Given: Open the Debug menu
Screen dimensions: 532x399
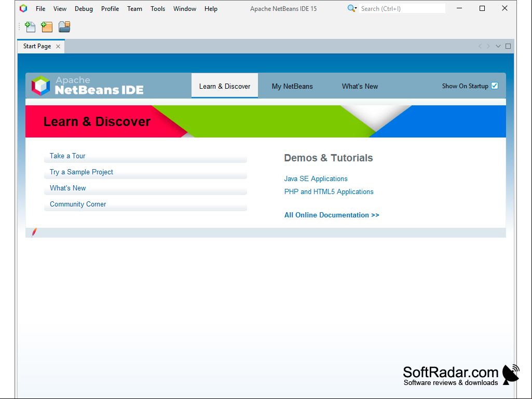Looking at the screenshot, I should click(84, 9).
